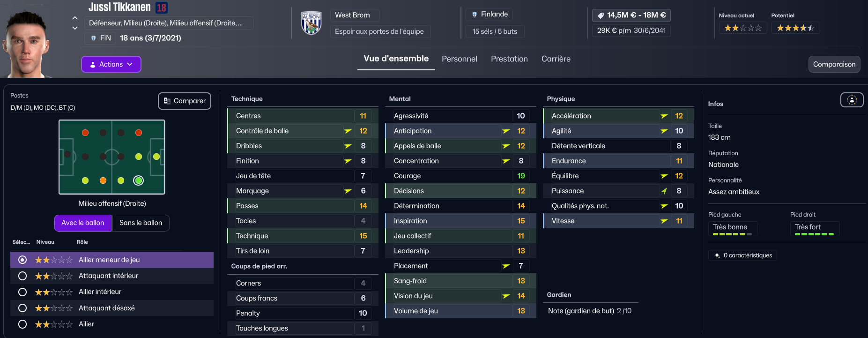
Task: Select the highlighted right attacking midfielder pitch dot
Action: (138, 180)
